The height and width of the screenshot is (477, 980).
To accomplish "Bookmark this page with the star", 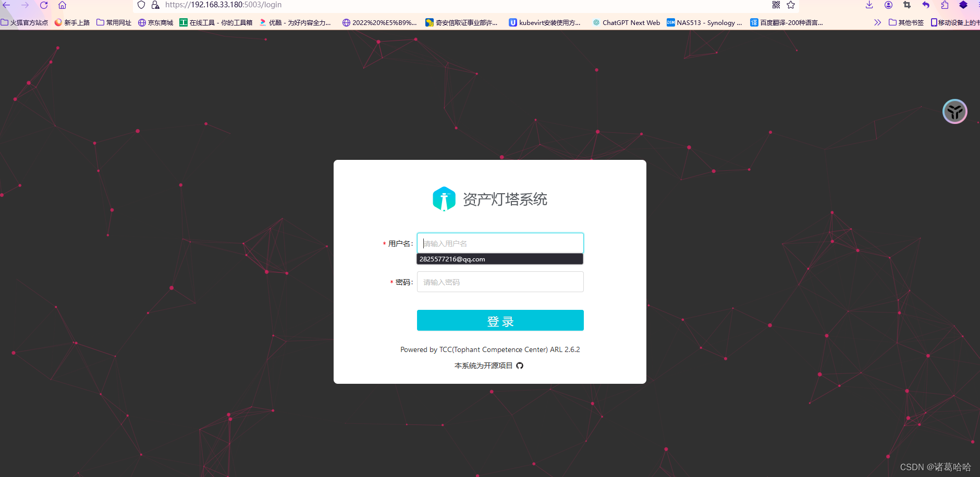I will pyautogui.click(x=791, y=5).
